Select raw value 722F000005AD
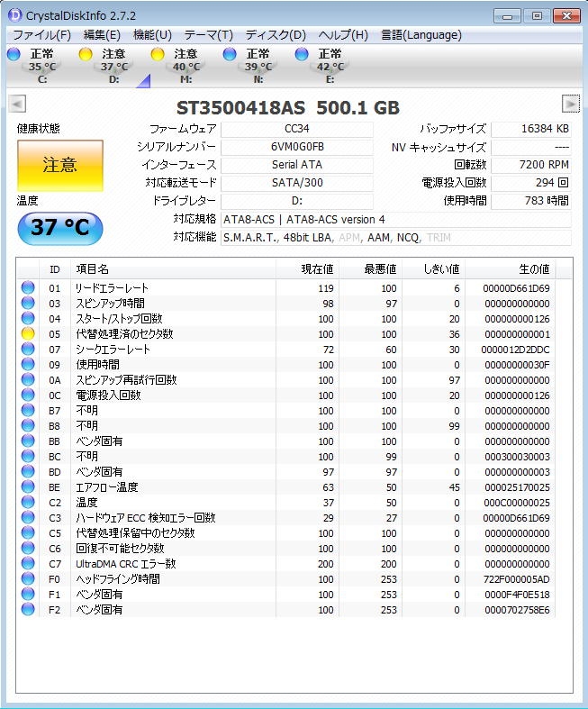The image size is (588, 709). pyautogui.click(x=517, y=579)
